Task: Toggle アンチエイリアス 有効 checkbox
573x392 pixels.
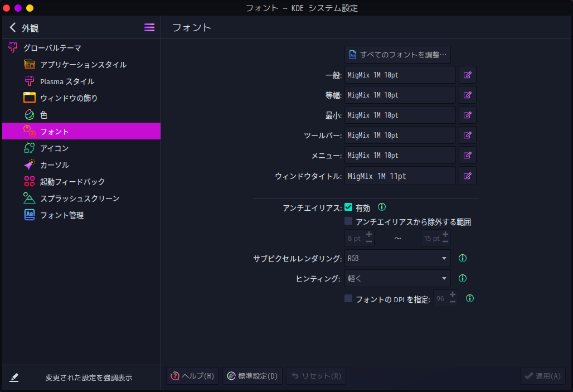Action: [348, 207]
